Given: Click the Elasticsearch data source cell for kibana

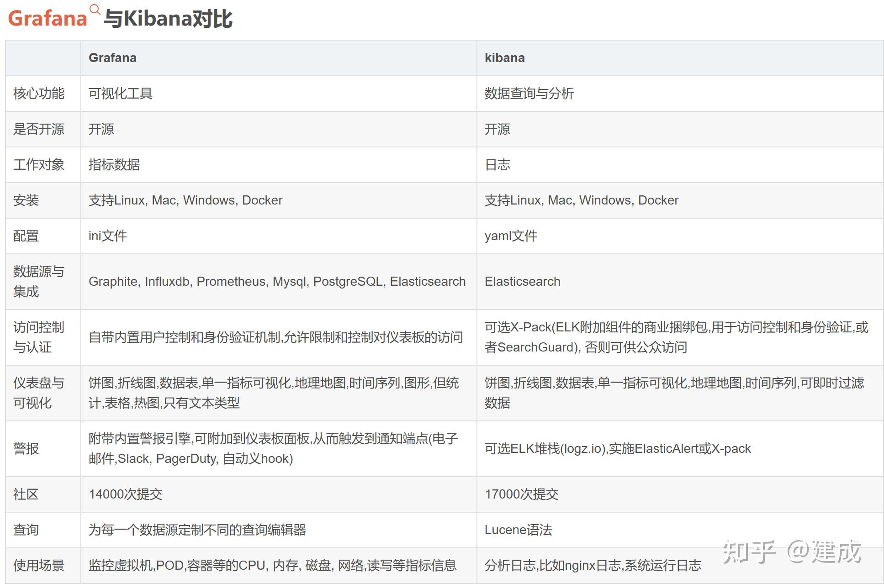Looking at the screenshot, I should 522,281.
